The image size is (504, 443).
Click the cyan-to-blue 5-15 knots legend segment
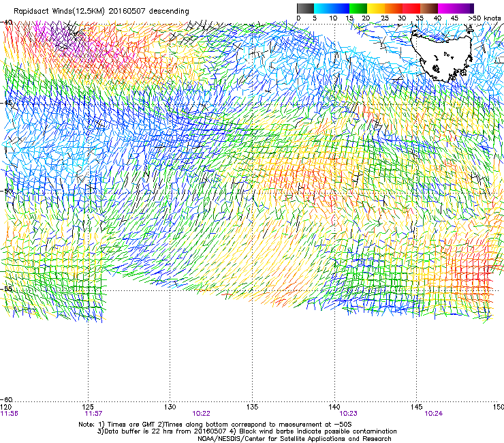[x=332, y=8]
